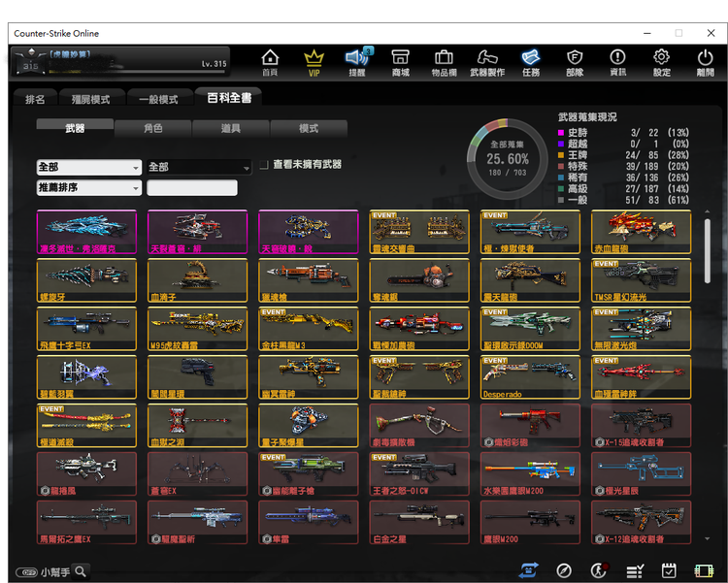
Task: Click the weapon search input field
Action: click(192, 187)
